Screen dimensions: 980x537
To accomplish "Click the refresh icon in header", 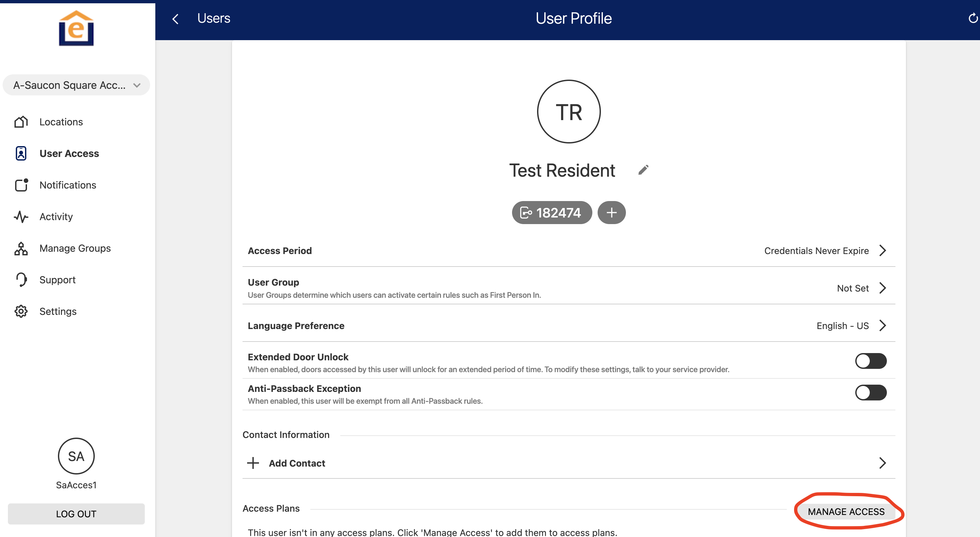I will click(x=972, y=18).
